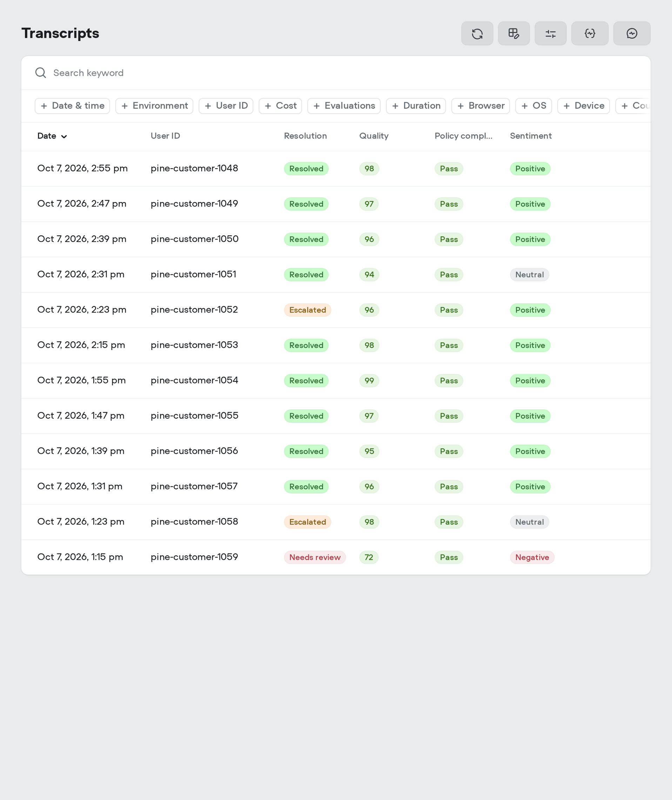Select user pine-customer-1055
This screenshot has height=800, width=672.
tap(194, 416)
